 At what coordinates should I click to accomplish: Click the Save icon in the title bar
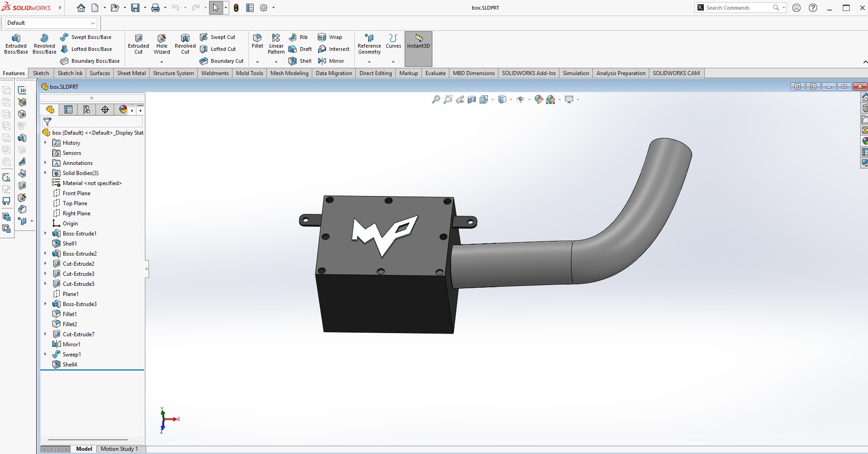point(135,8)
